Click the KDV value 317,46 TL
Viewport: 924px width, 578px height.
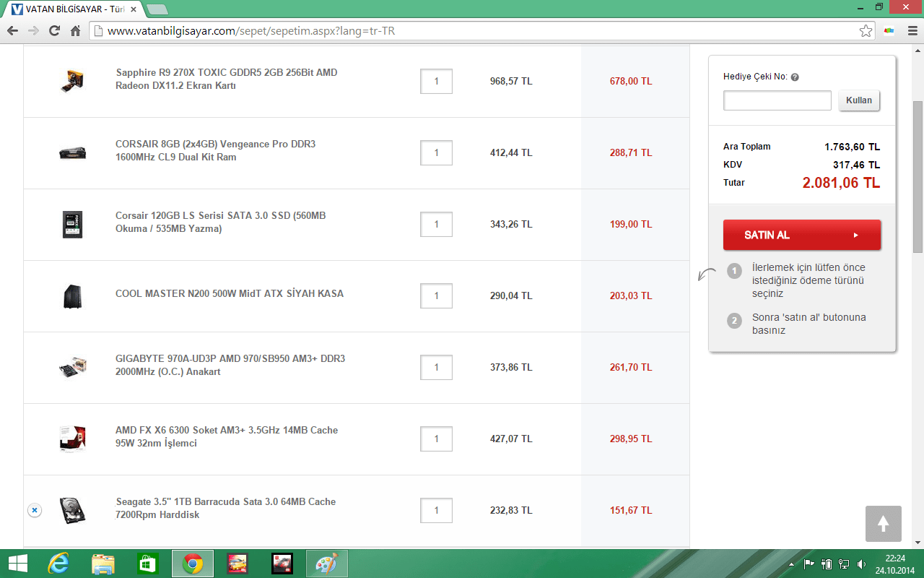(857, 165)
